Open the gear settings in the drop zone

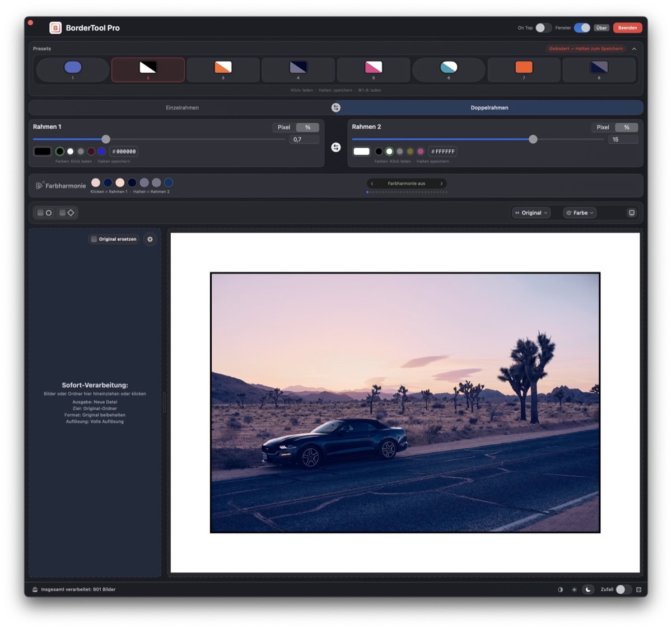(x=150, y=239)
